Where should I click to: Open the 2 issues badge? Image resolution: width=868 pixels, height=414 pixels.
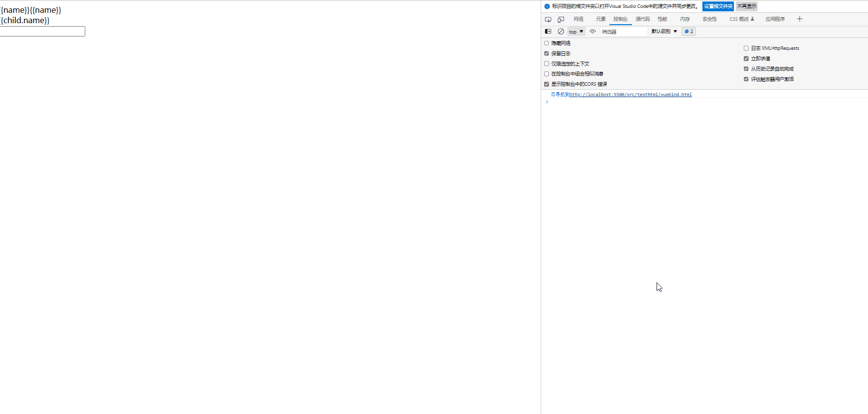click(689, 32)
